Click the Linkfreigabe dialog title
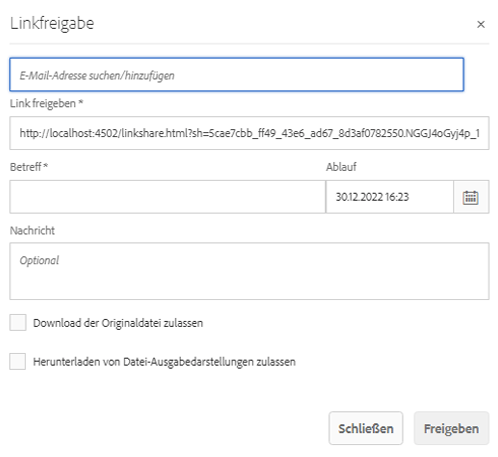Screen dimensions: 498x457 click(52, 23)
